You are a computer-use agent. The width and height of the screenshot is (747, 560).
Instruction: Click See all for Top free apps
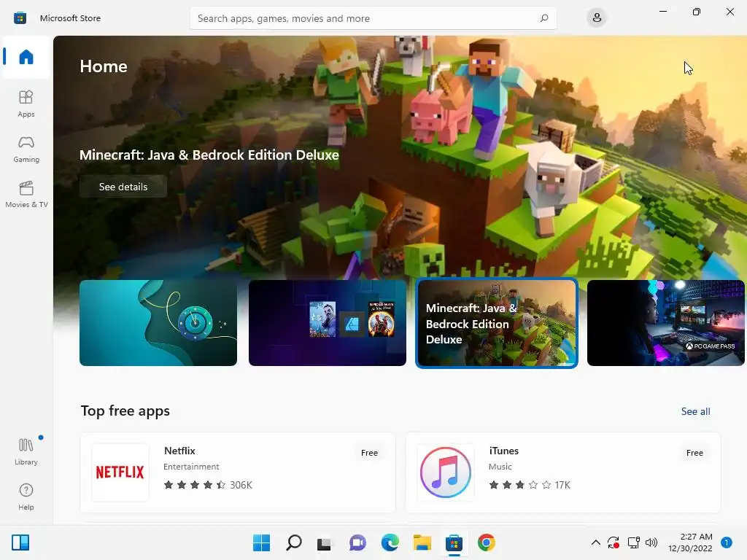click(695, 411)
